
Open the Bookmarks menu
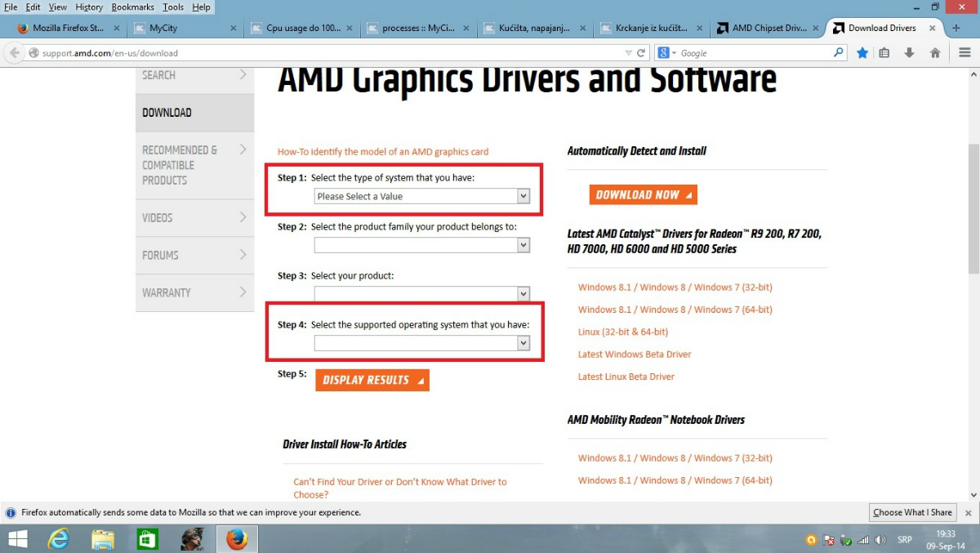click(132, 7)
